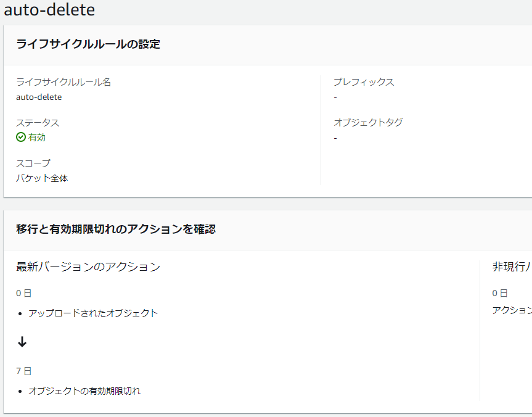Image resolution: width=532 pixels, height=417 pixels.
Task: Click the downward arrow between lifecycle actions
Action: pyautogui.click(x=22, y=342)
